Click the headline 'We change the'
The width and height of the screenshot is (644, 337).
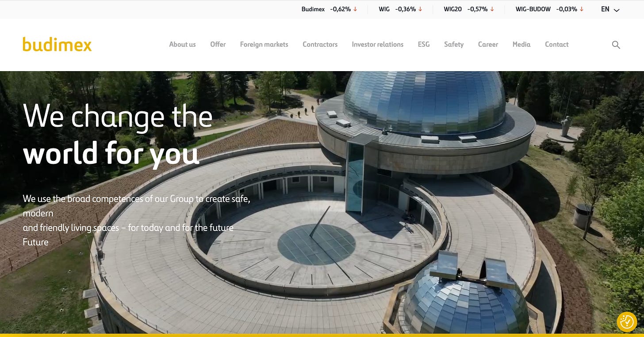click(118, 117)
